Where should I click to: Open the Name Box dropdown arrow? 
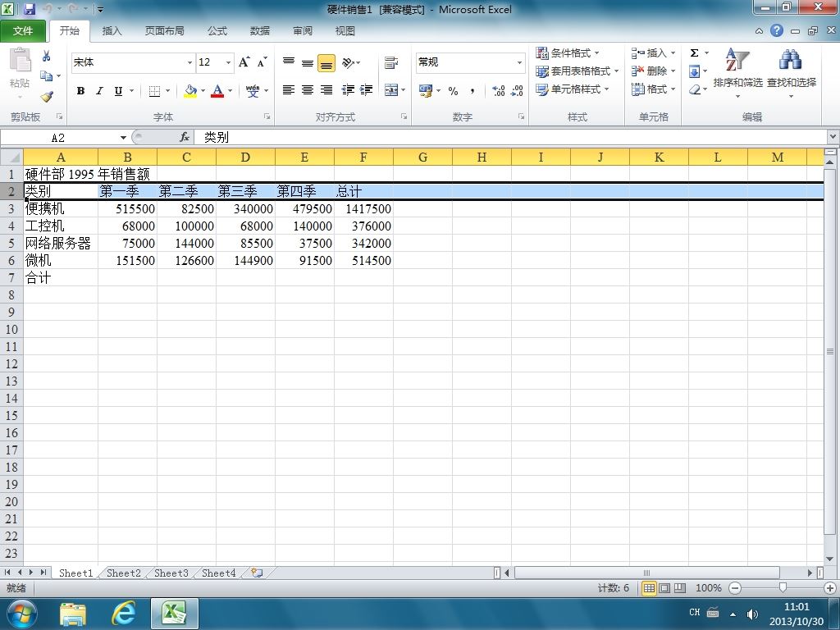click(x=123, y=138)
